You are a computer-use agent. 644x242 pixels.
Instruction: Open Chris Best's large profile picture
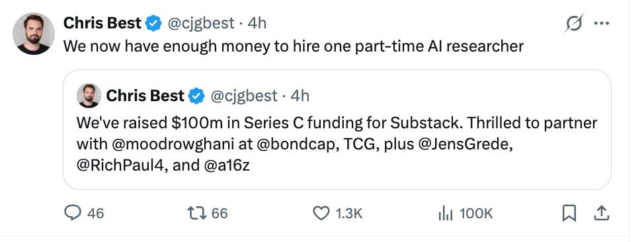(34, 33)
